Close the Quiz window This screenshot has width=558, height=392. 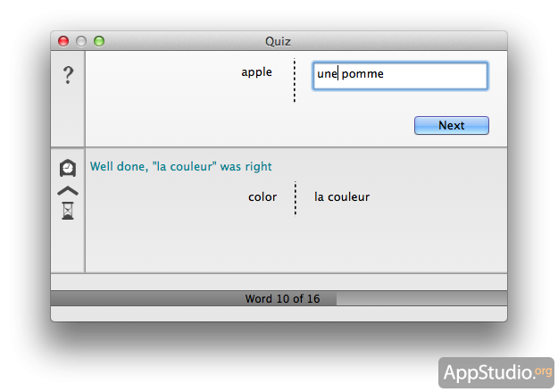[63, 41]
